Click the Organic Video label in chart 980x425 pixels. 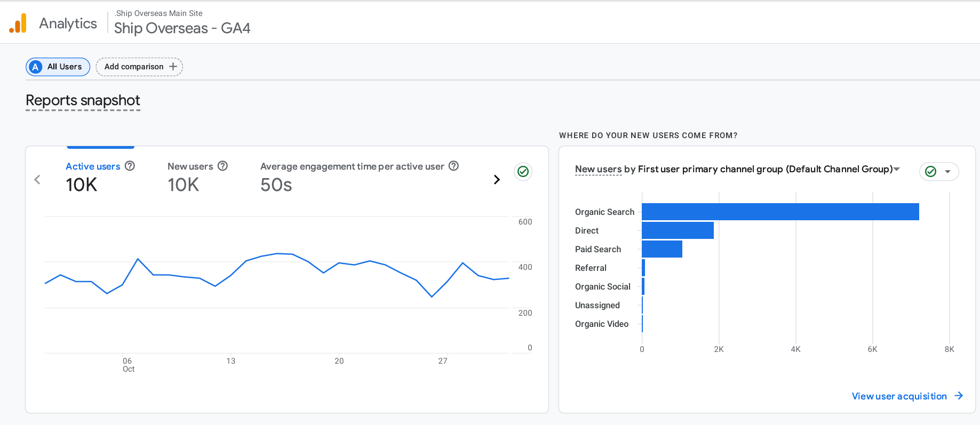coord(602,324)
